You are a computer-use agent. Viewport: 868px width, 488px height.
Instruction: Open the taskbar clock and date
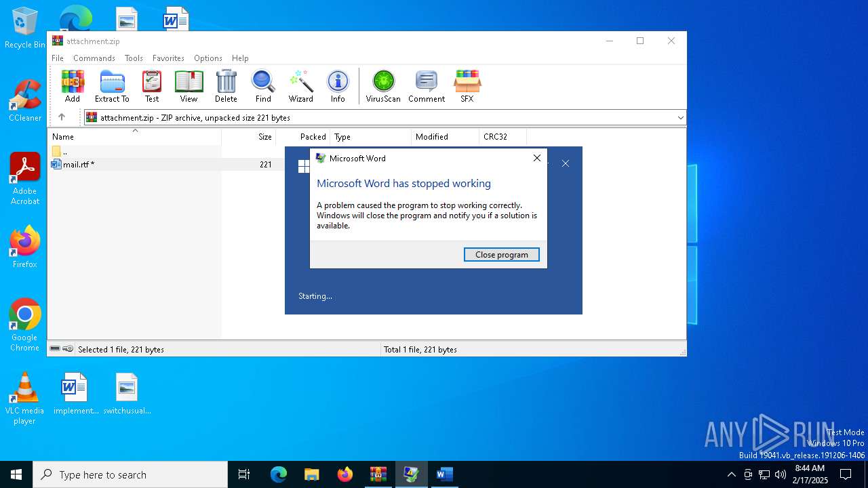[x=810, y=474]
